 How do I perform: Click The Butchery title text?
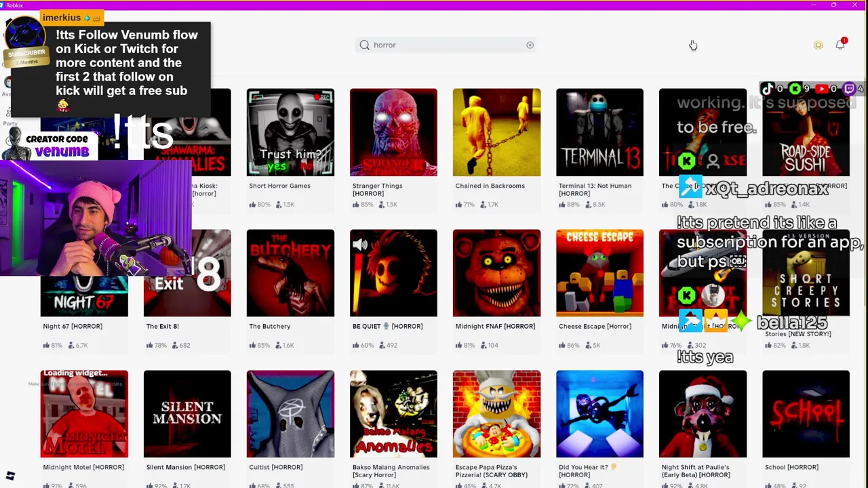(x=269, y=326)
